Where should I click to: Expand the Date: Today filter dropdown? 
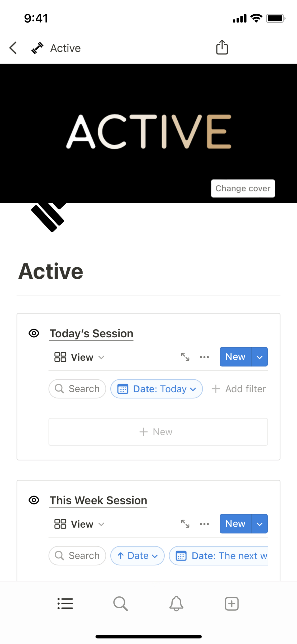point(157,389)
